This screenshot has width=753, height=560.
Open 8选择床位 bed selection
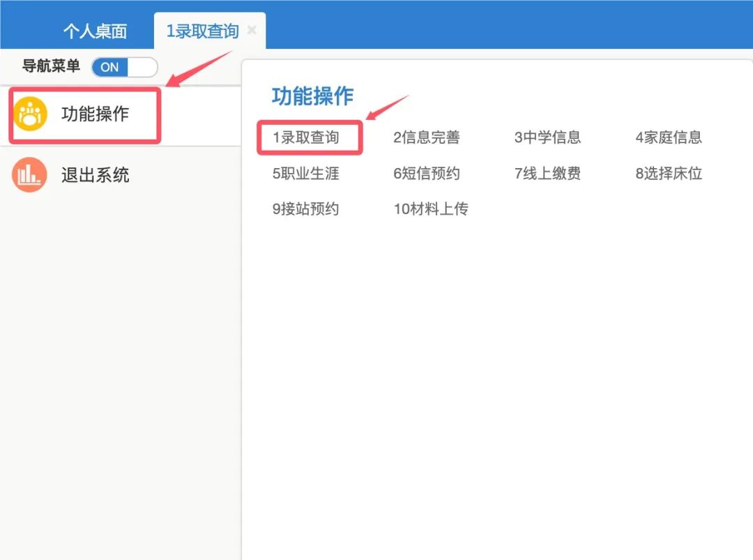[x=667, y=174]
